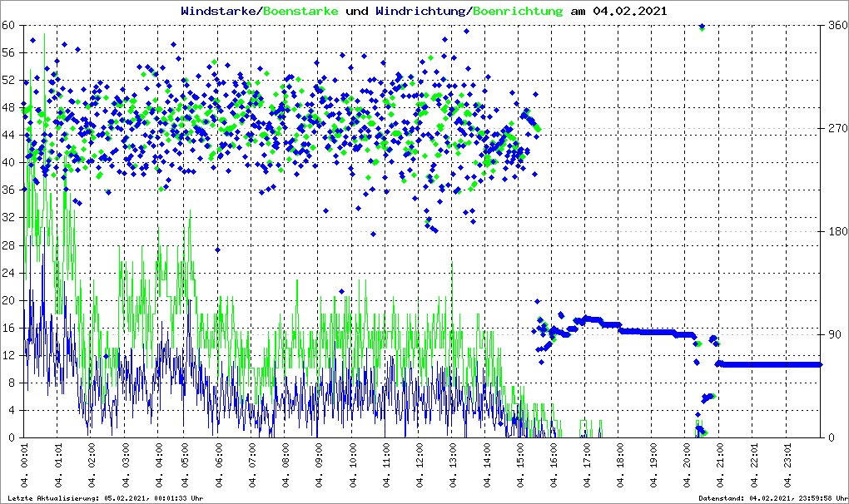Click the 180 label on right axis

(835, 232)
